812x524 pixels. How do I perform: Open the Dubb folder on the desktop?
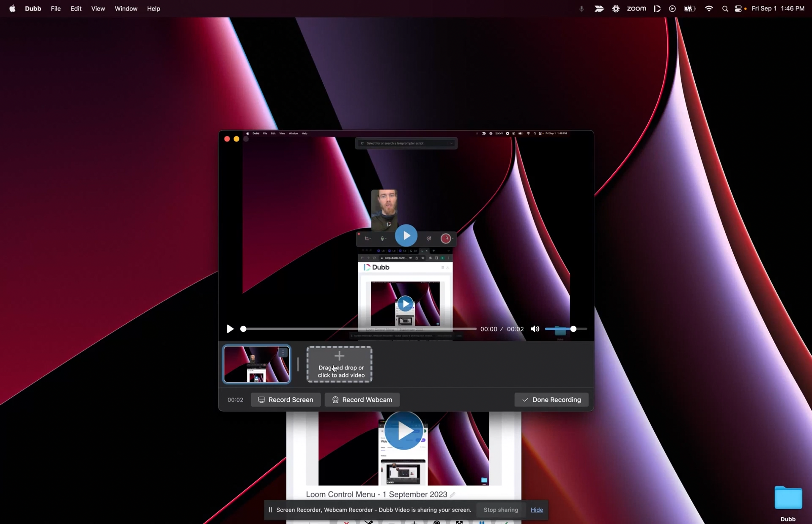pos(788,503)
